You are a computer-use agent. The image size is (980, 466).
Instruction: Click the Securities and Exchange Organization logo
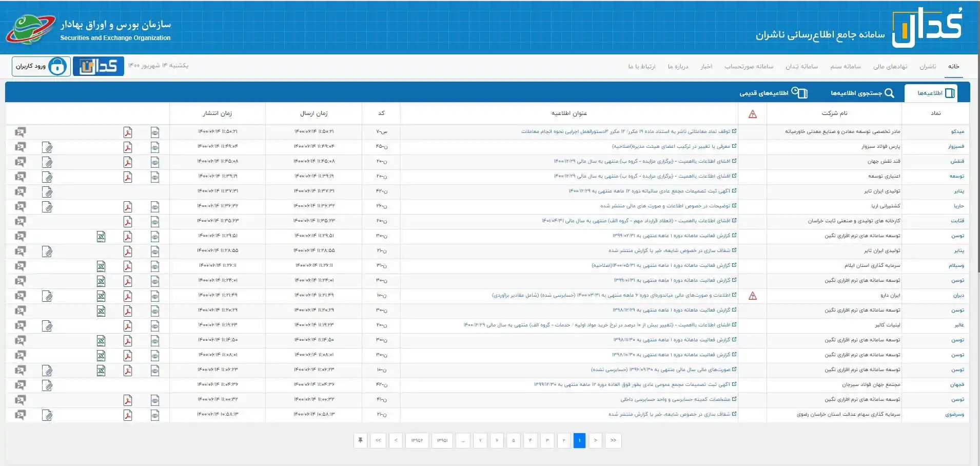coord(30,29)
